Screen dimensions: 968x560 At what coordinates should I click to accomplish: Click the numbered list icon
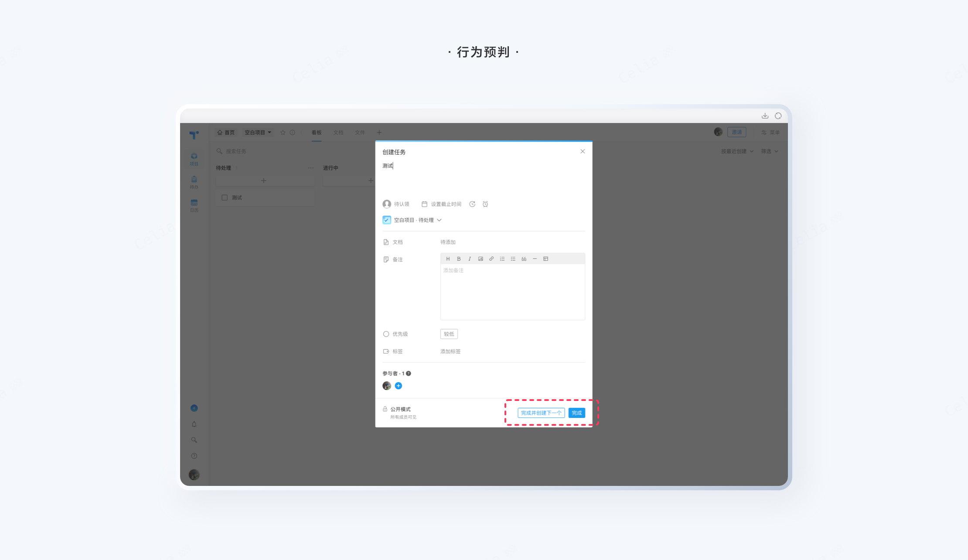502,259
